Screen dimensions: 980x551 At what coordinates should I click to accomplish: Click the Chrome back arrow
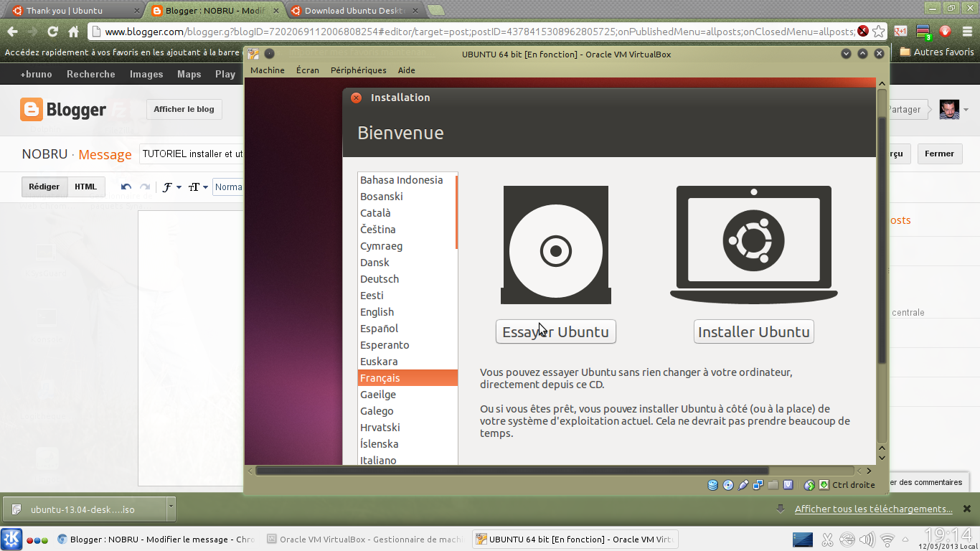(x=12, y=32)
